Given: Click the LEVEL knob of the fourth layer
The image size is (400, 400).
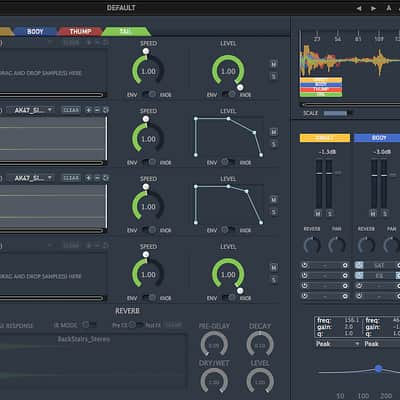Looking at the screenshot, I should (x=228, y=274).
